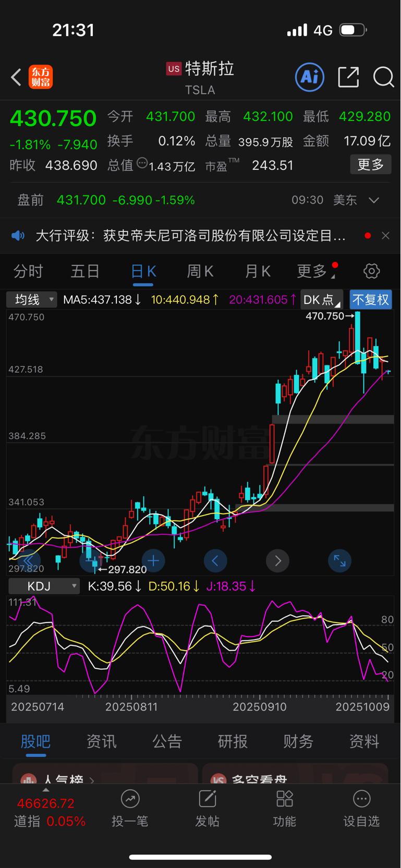Toggle the 不复权 adjustment button
This screenshot has height=868, width=401.
[x=371, y=300]
